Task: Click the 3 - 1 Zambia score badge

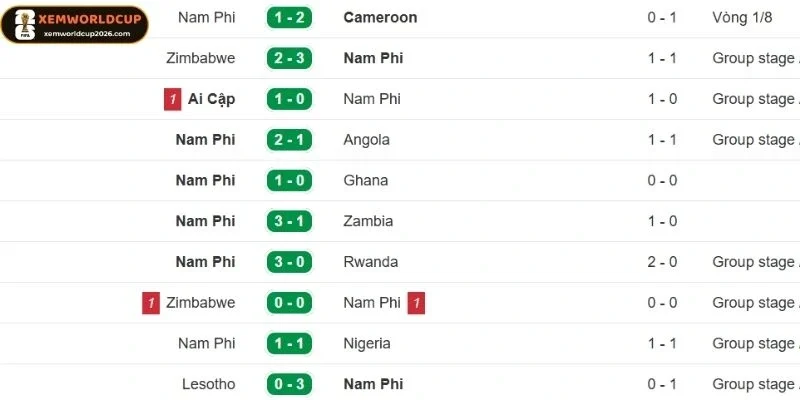Action: click(290, 221)
